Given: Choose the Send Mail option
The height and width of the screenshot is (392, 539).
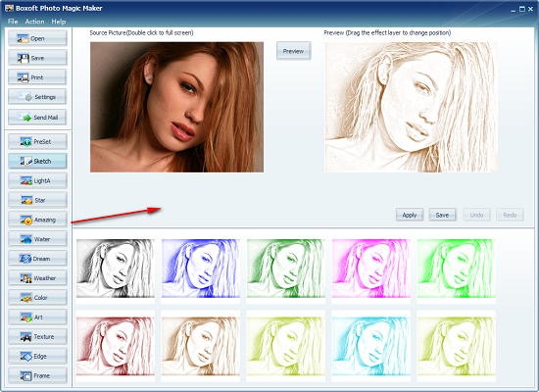Looking at the screenshot, I should click(37, 118).
